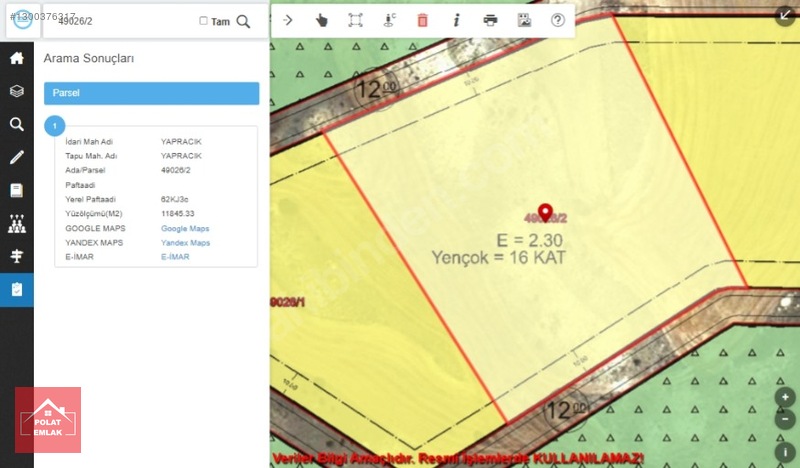Open the clipboard results tab in sidebar
Image resolution: width=800 pixels, height=468 pixels.
[x=16, y=290]
